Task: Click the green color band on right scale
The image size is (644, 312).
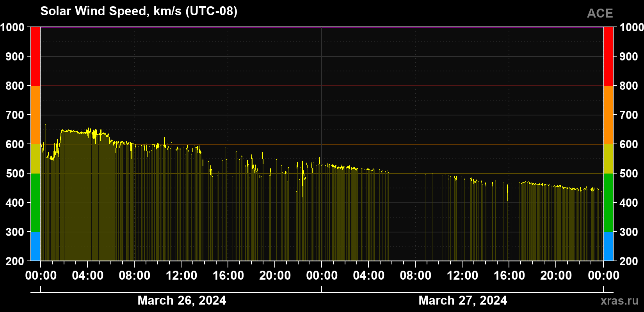Action: tap(608, 203)
